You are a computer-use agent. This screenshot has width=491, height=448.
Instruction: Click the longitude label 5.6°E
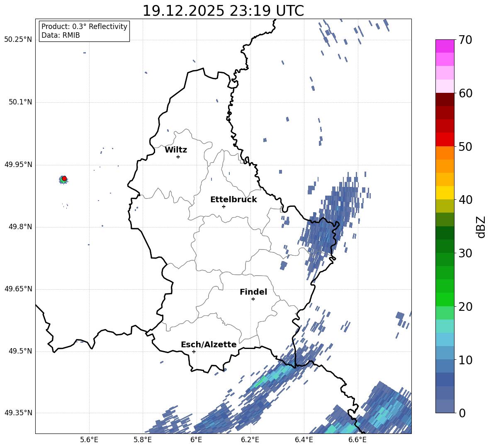click(89, 440)
